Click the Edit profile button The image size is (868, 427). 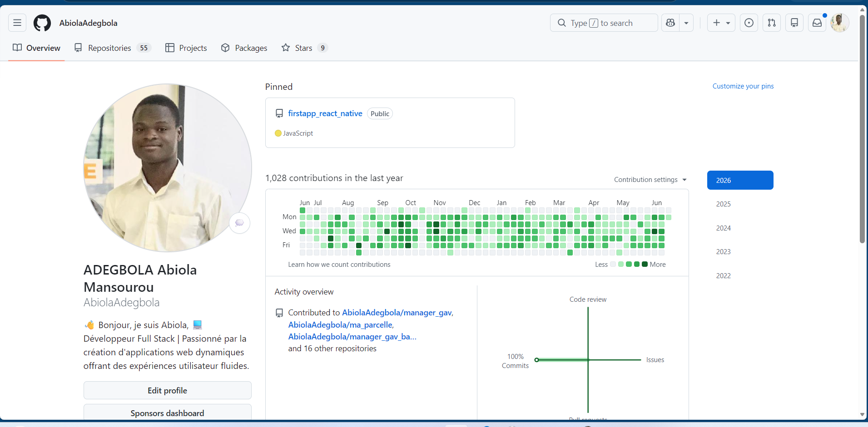tap(168, 390)
